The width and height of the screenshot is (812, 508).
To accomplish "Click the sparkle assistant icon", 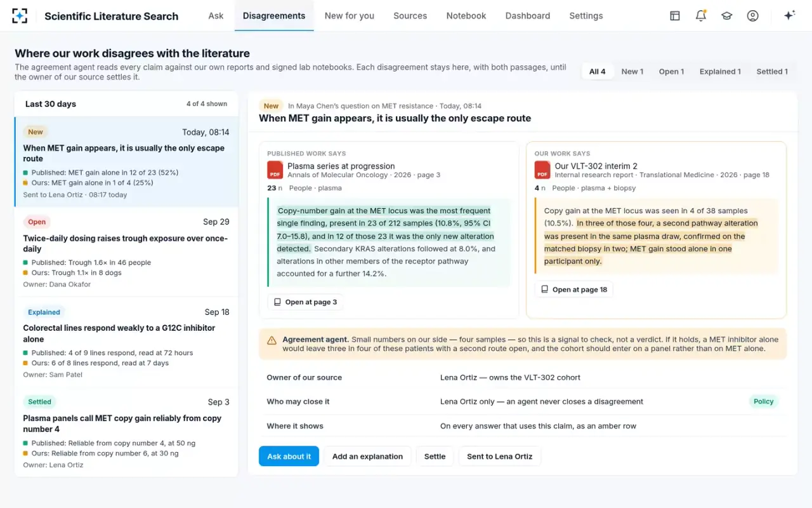I will tap(790, 16).
